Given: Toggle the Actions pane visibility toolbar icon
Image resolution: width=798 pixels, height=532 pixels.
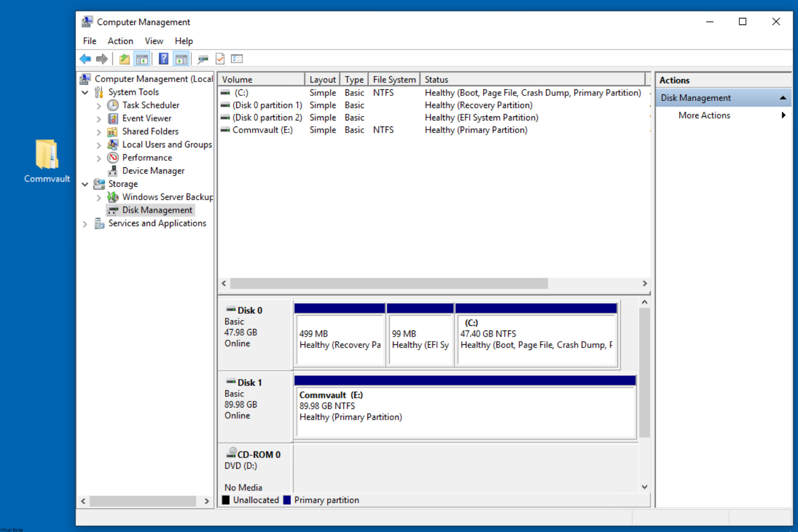Looking at the screenshot, I should (x=181, y=58).
